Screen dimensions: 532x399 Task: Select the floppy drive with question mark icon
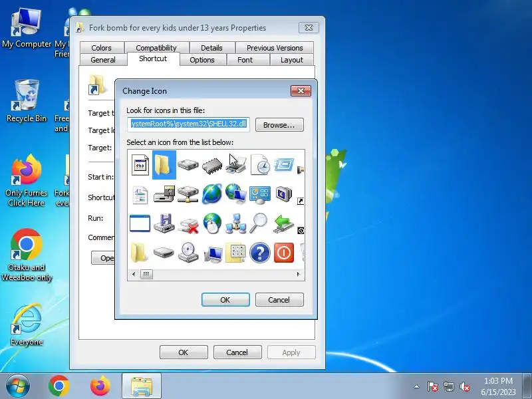pyautogui.click(x=164, y=194)
